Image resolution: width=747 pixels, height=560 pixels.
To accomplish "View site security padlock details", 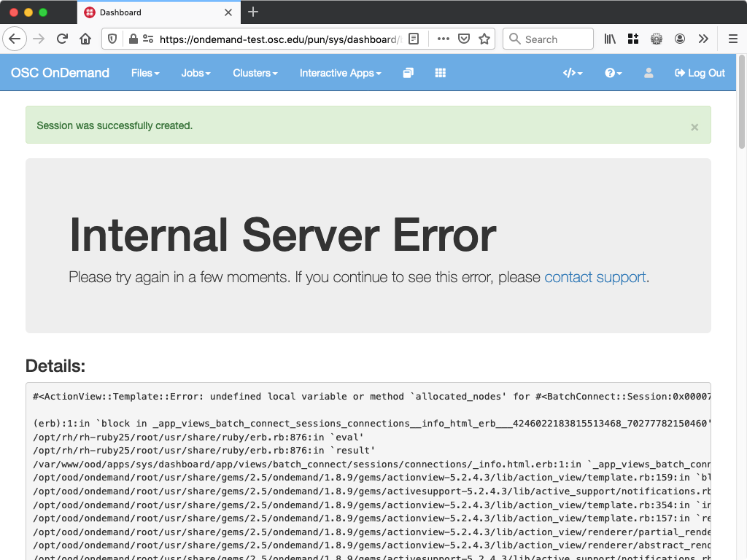I will pyautogui.click(x=133, y=39).
